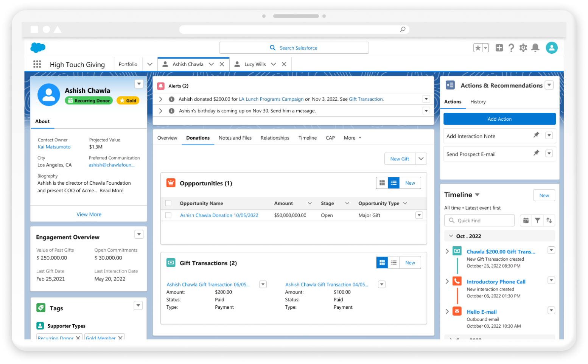The image size is (588, 364).
Task: Click the Hello E-mail envelope icon
Action: click(457, 311)
